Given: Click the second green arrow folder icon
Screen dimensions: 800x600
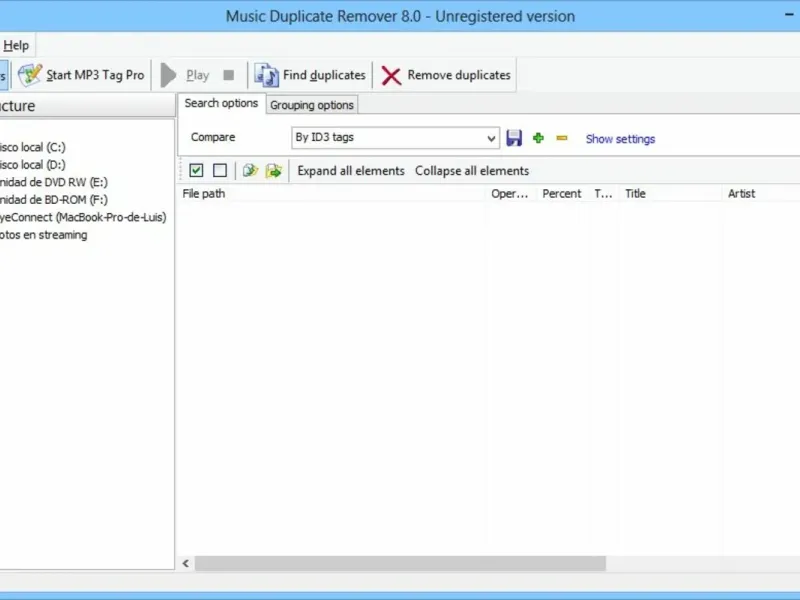Looking at the screenshot, I should [x=274, y=170].
